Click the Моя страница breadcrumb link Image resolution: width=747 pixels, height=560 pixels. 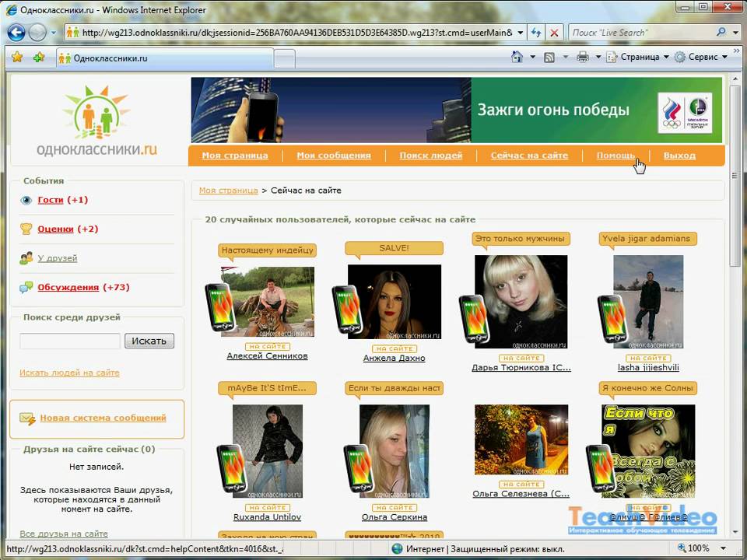228,191
